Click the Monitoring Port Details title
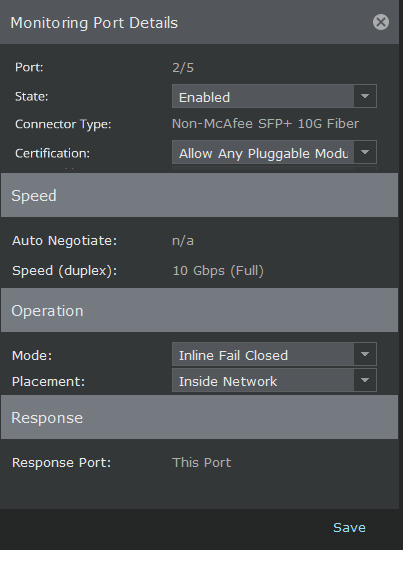Screen dimensions: 403x570 pos(94,23)
